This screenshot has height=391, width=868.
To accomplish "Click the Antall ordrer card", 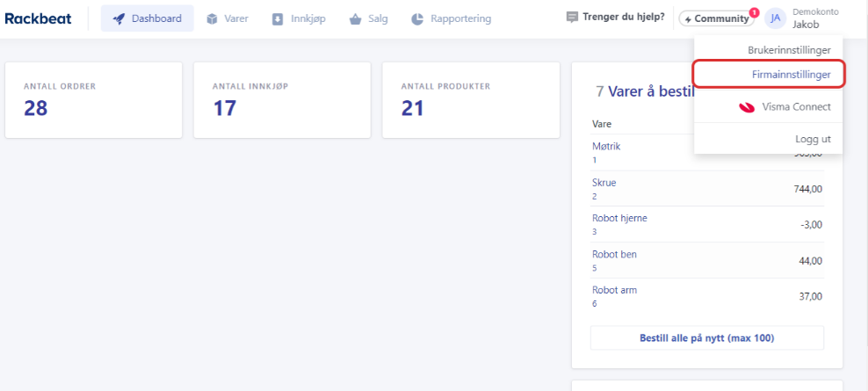I will pyautogui.click(x=93, y=100).
